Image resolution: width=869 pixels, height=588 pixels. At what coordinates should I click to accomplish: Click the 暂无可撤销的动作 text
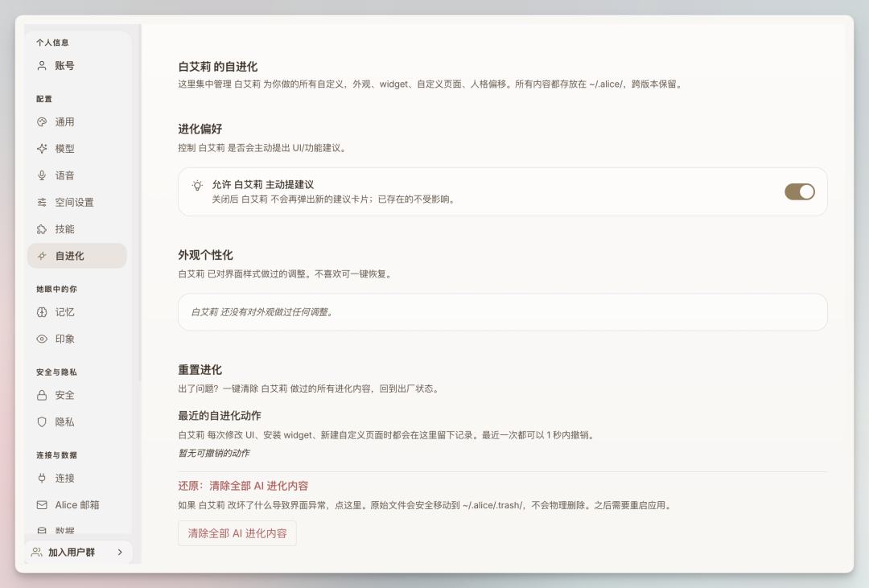[x=214, y=454]
